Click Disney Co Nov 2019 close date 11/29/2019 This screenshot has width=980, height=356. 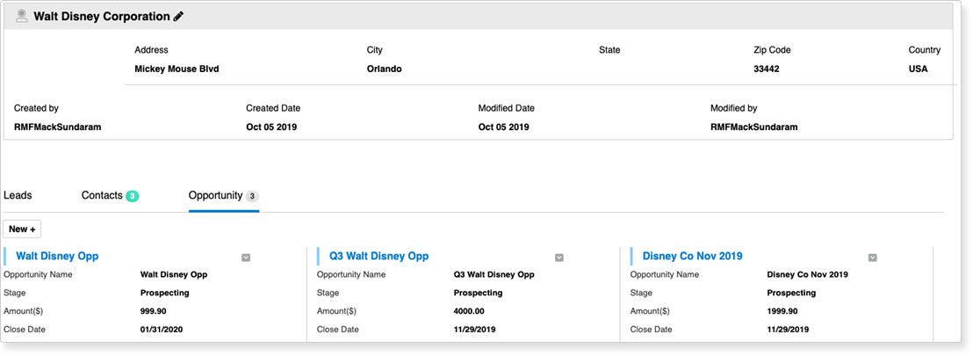[x=788, y=329]
